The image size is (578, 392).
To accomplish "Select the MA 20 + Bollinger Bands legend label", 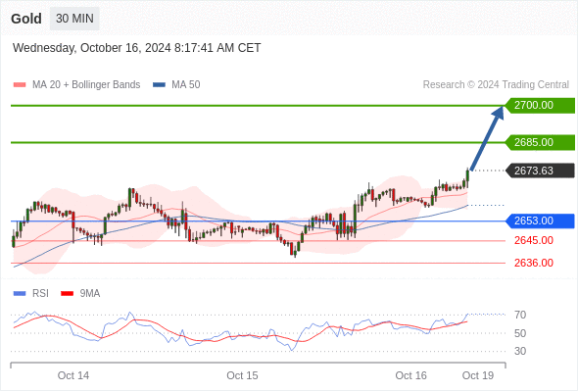I will pos(86,85).
